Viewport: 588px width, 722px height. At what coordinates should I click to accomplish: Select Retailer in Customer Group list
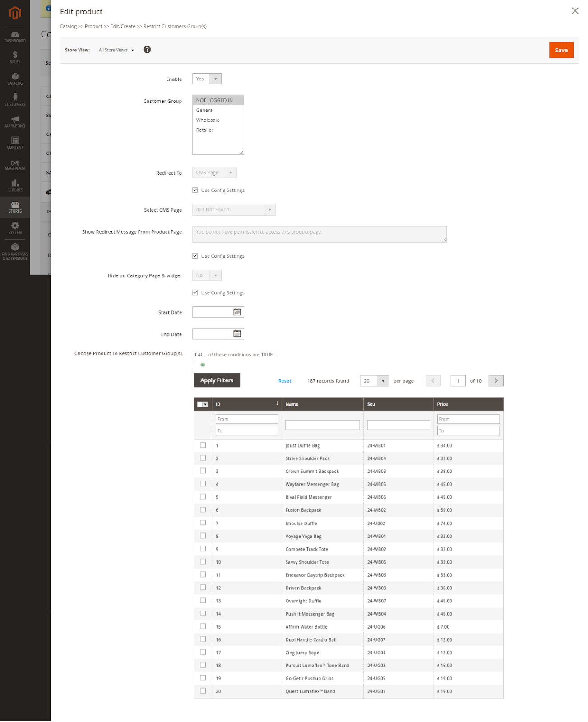tap(205, 130)
